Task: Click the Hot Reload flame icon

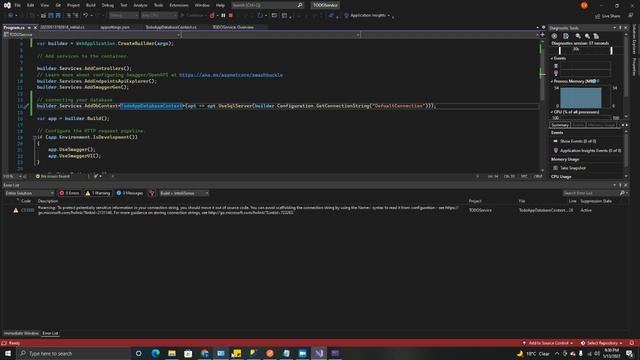Action: pyautogui.click(x=212, y=16)
